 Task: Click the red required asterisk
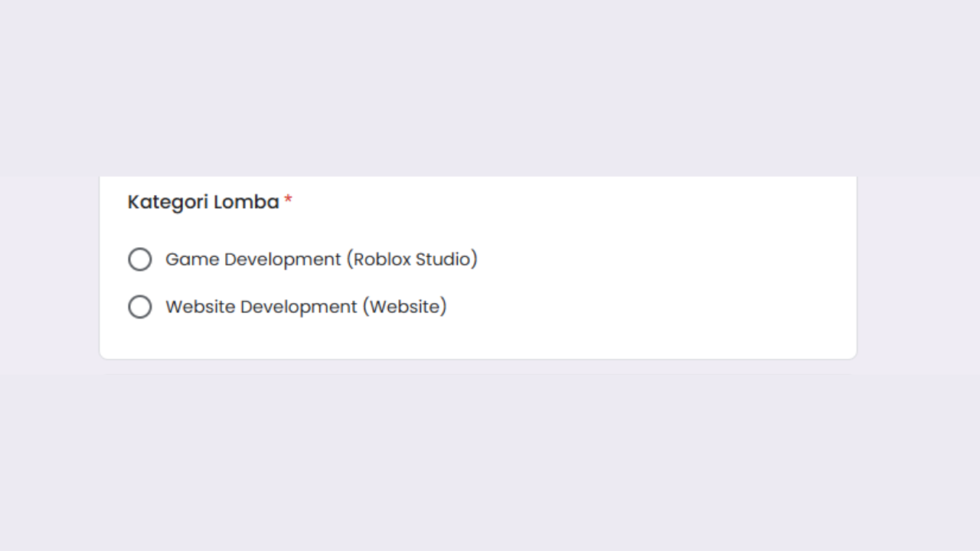(x=289, y=201)
